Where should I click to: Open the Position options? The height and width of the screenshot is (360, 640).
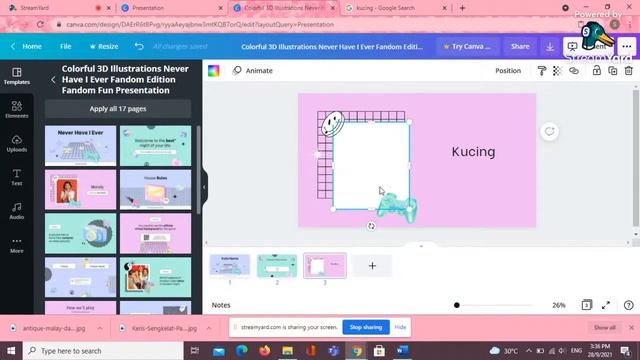tap(508, 71)
